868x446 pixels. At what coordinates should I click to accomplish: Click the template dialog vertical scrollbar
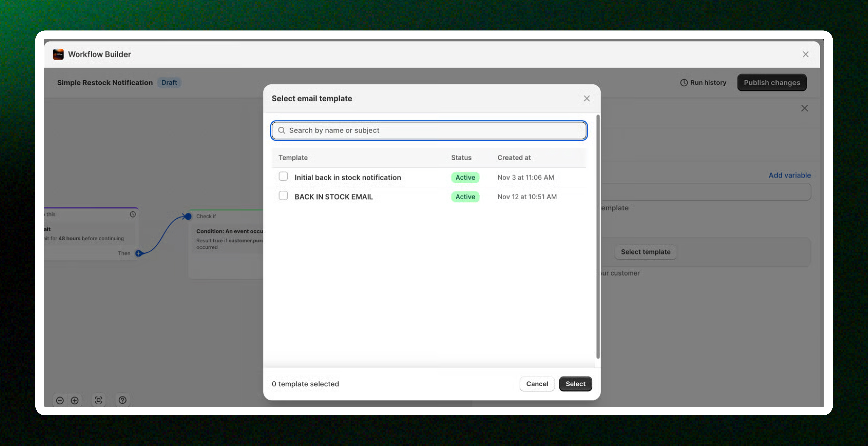[598, 236]
